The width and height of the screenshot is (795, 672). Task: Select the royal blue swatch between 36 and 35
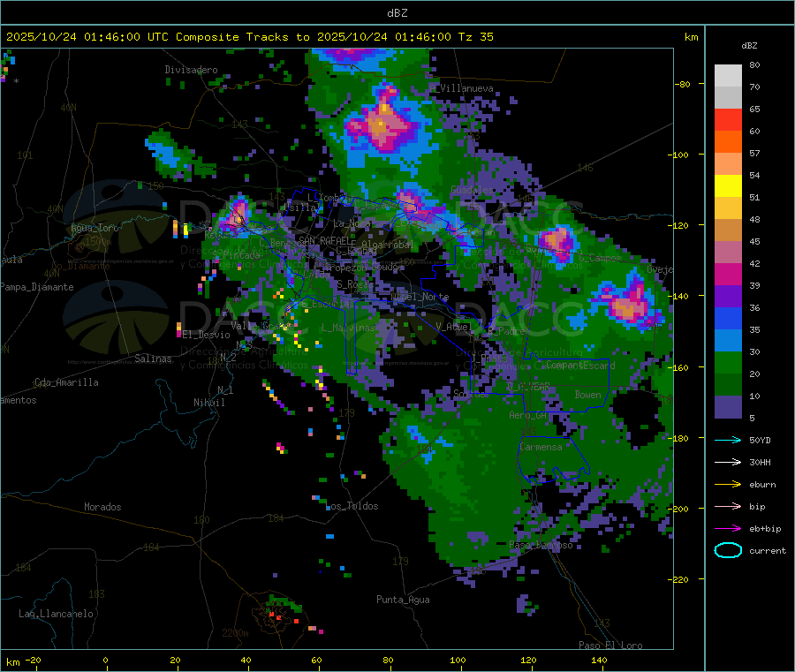pyautogui.click(x=728, y=319)
